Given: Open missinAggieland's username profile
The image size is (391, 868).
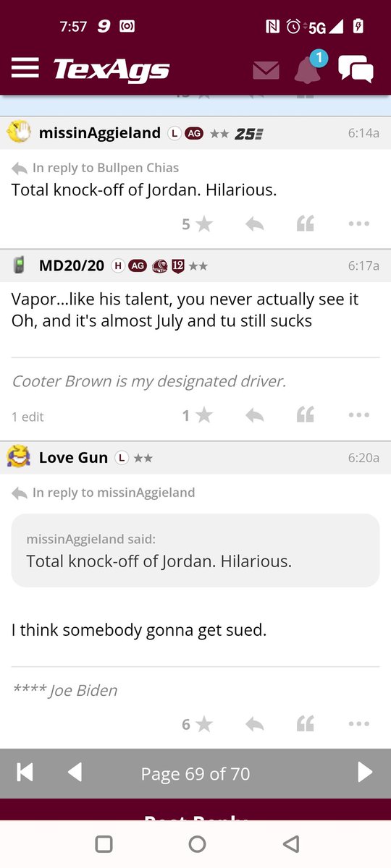Looking at the screenshot, I should point(100,133).
